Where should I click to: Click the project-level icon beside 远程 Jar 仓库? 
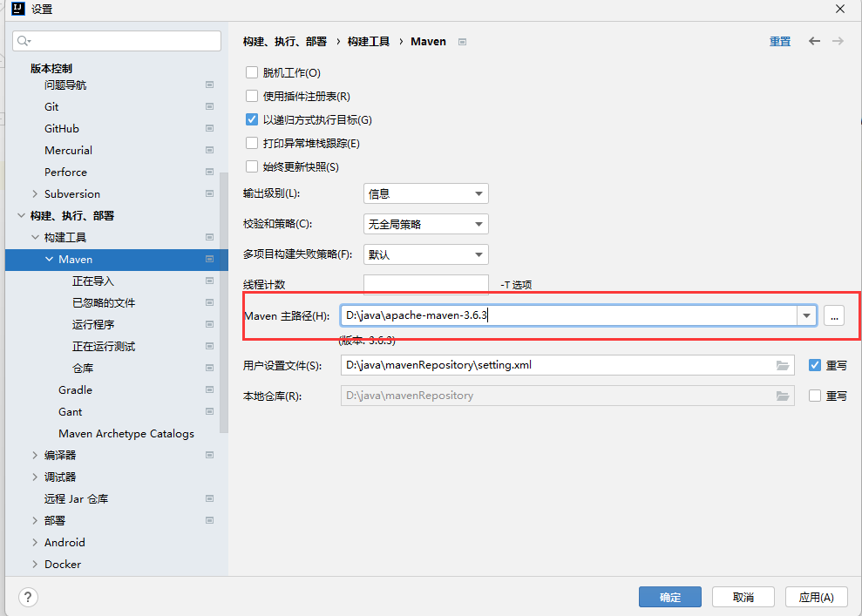[209, 498]
